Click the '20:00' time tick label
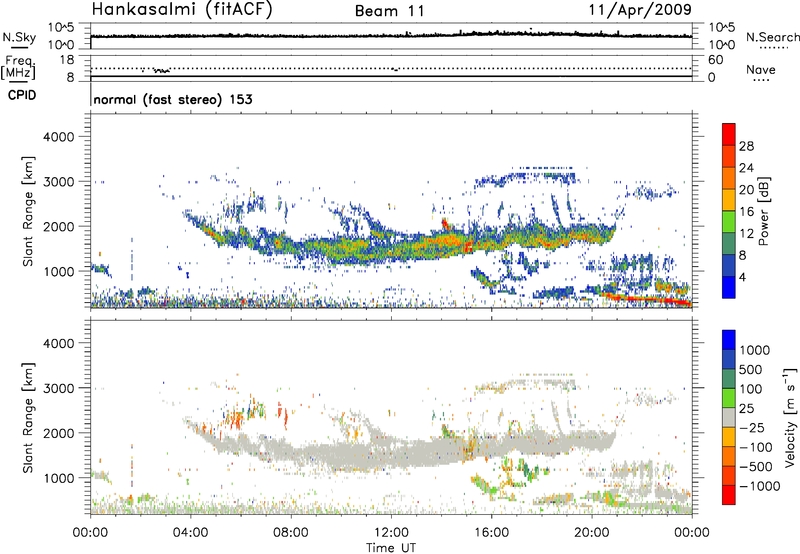This screenshot has width=800, height=554. coord(592,533)
